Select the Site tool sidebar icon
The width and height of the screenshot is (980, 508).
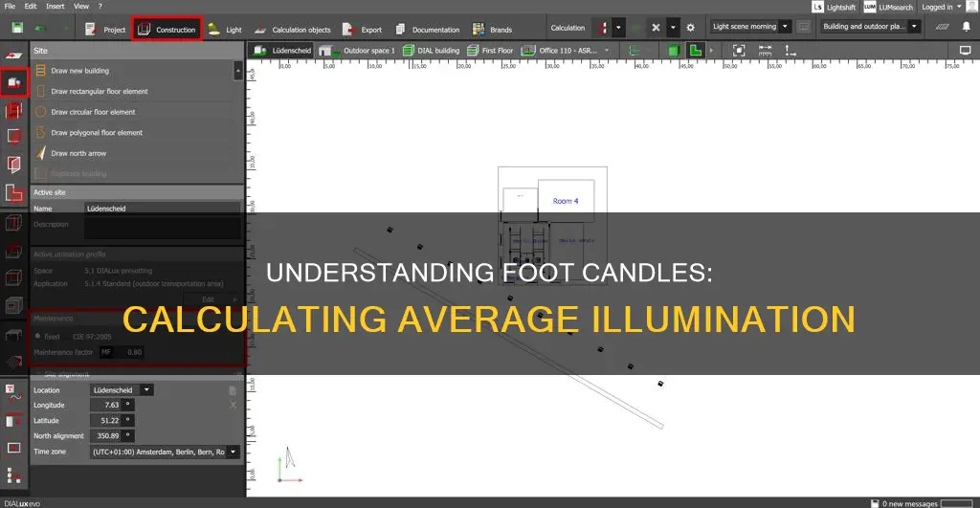click(x=13, y=82)
